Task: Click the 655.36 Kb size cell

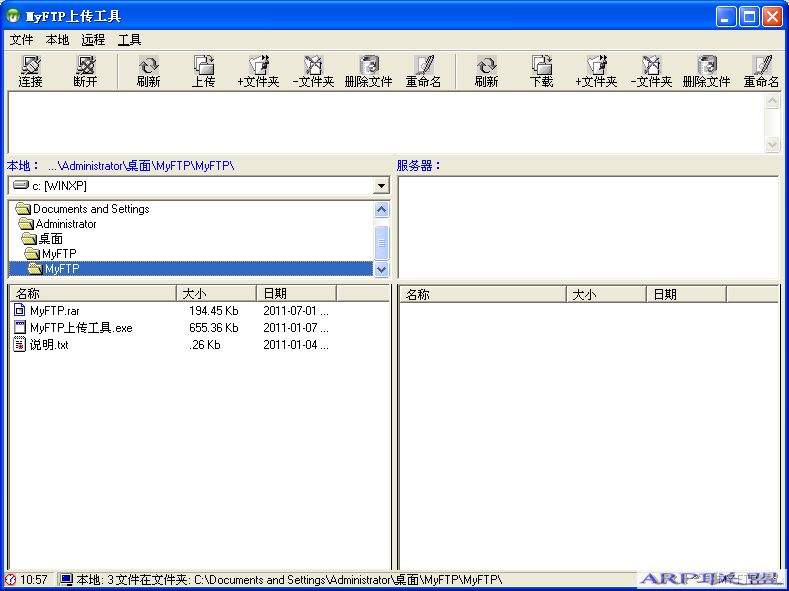Action: [x=214, y=328]
